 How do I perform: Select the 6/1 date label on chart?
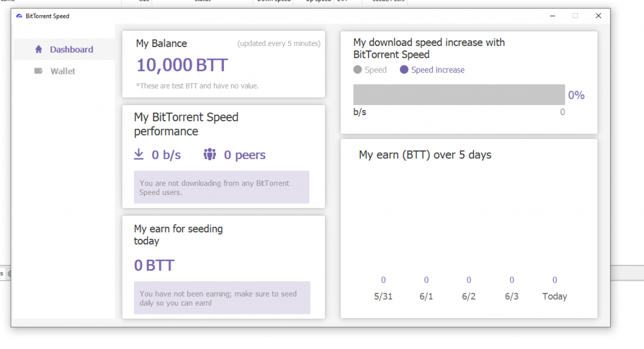click(426, 296)
